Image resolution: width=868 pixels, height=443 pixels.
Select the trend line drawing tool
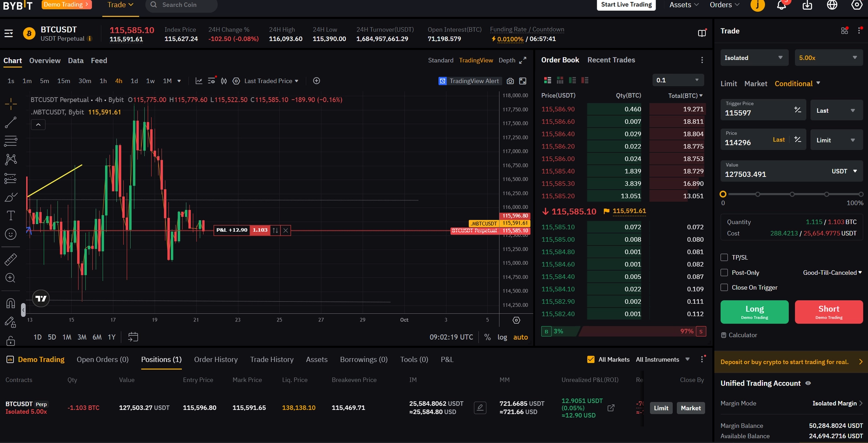10,122
